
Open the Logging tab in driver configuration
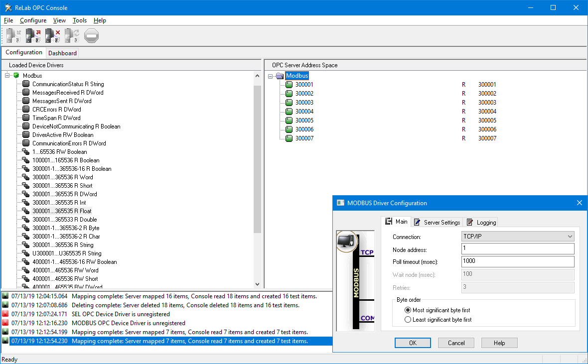tap(481, 222)
